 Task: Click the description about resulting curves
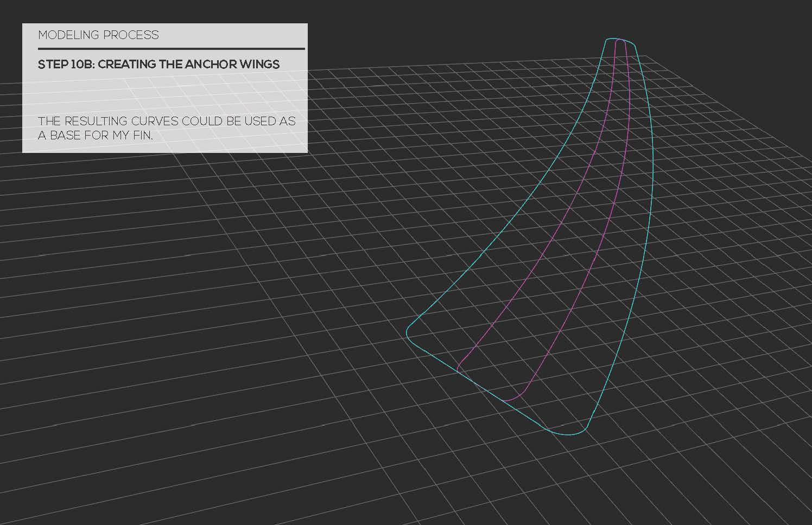coord(167,121)
